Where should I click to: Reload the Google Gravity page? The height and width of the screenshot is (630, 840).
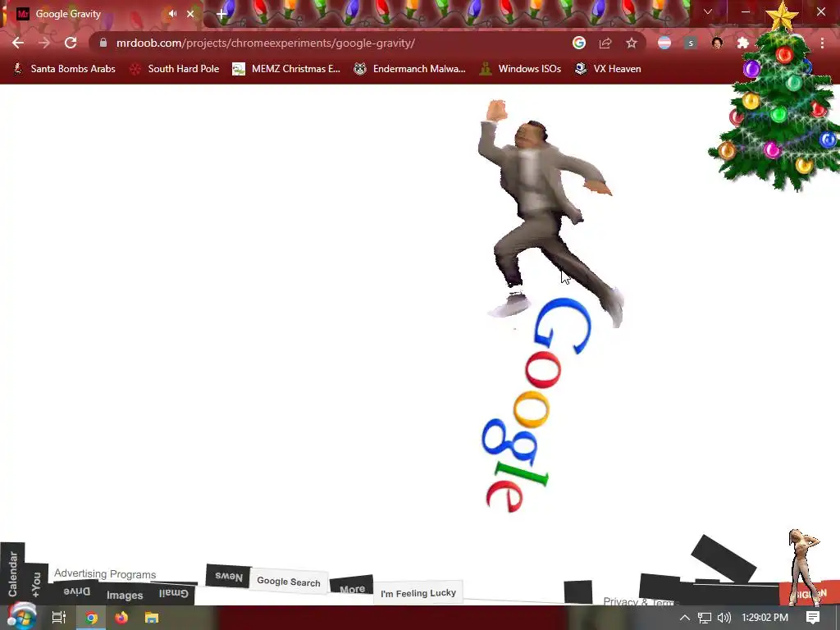click(71, 43)
